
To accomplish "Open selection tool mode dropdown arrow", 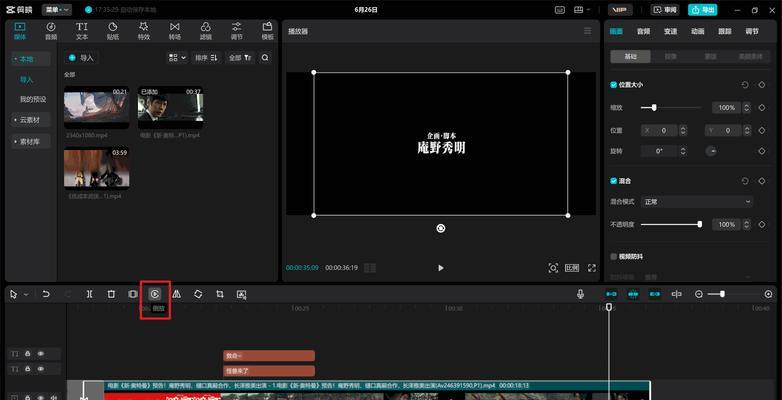I will [26, 295].
